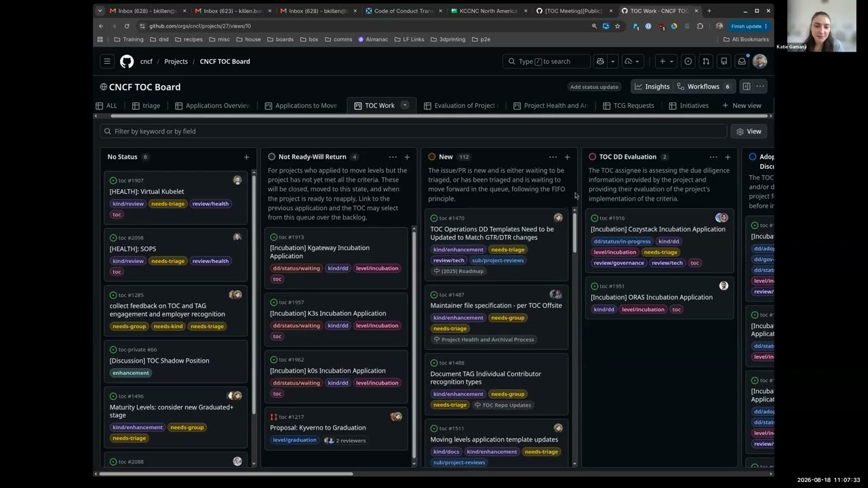Click the zoom magnifier icon in address bar
868x488 pixels.
[x=594, y=26]
